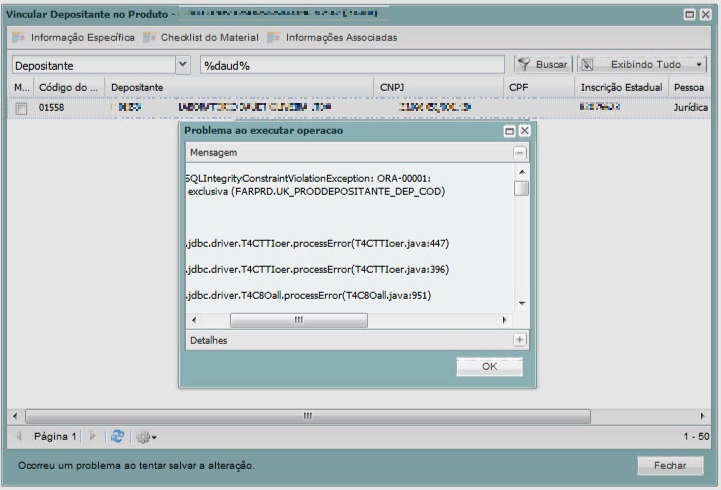Viewport: 721px width, 490px height.
Task: Close the 'Problema ao executar operacao' dialog
Action: pos(524,131)
